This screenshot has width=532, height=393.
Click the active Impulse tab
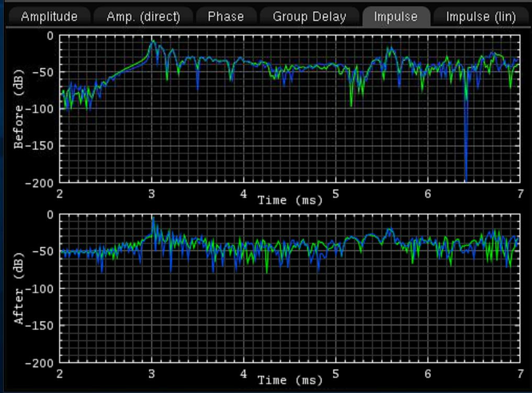point(395,17)
